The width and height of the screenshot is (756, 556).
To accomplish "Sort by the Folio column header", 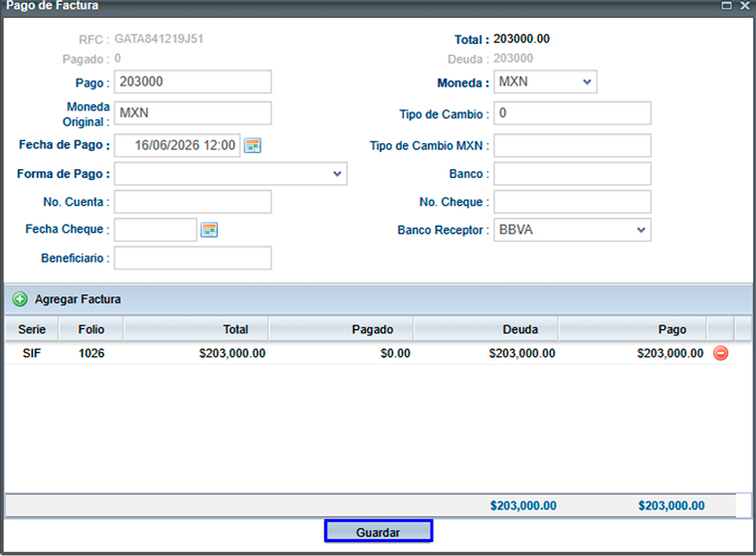I will point(92,329).
